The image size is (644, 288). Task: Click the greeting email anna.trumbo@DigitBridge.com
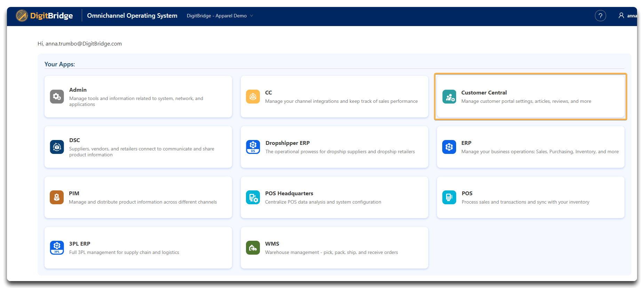(84, 43)
